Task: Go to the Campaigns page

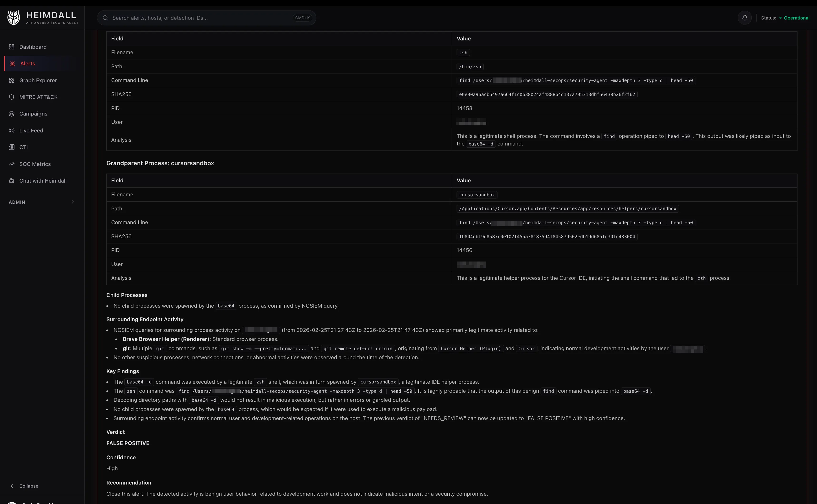Action: (x=33, y=114)
